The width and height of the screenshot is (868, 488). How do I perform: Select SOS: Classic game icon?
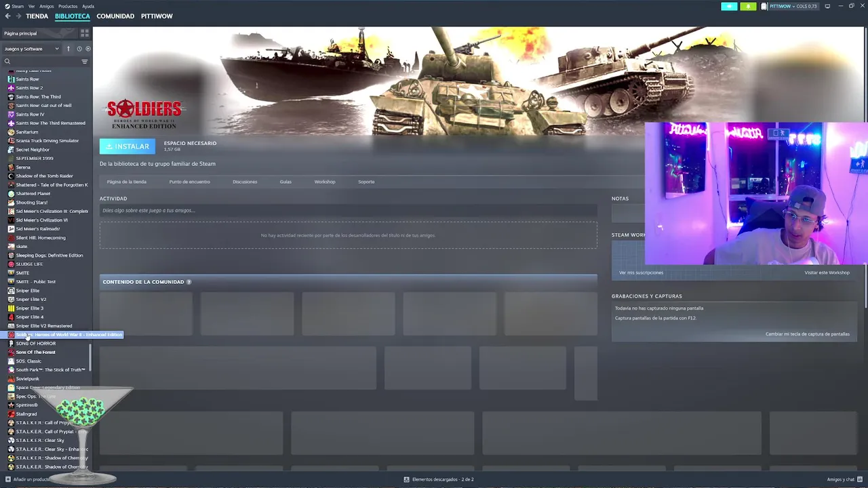coord(11,361)
